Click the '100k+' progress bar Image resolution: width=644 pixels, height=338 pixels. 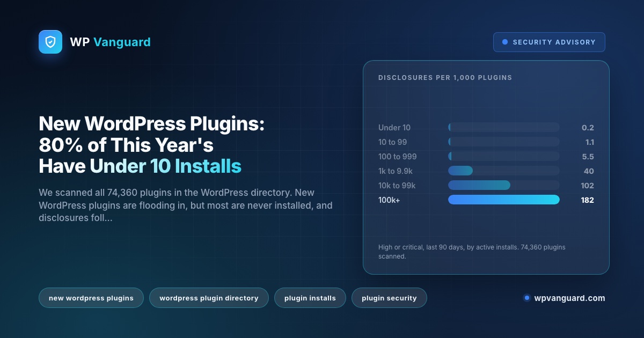pyautogui.click(x=504, y=200)
